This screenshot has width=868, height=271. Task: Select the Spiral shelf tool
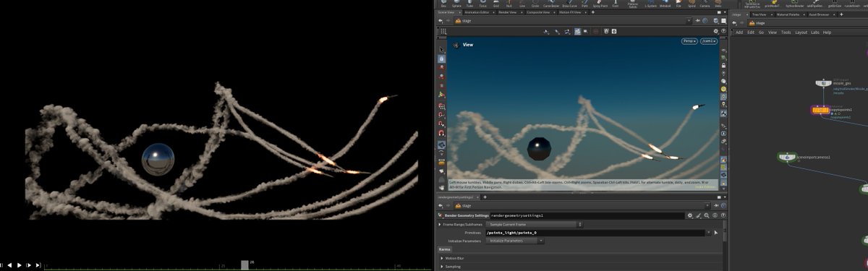point(692,4)
